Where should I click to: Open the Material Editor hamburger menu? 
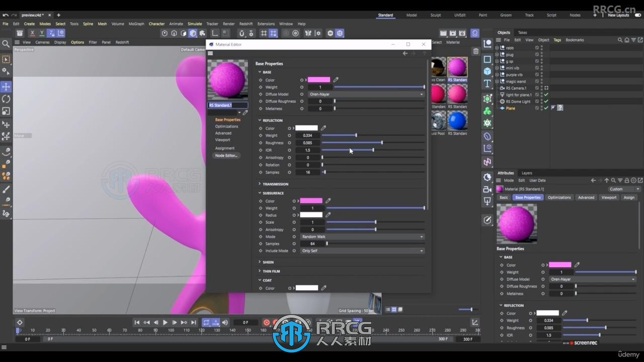coord(210,53)
